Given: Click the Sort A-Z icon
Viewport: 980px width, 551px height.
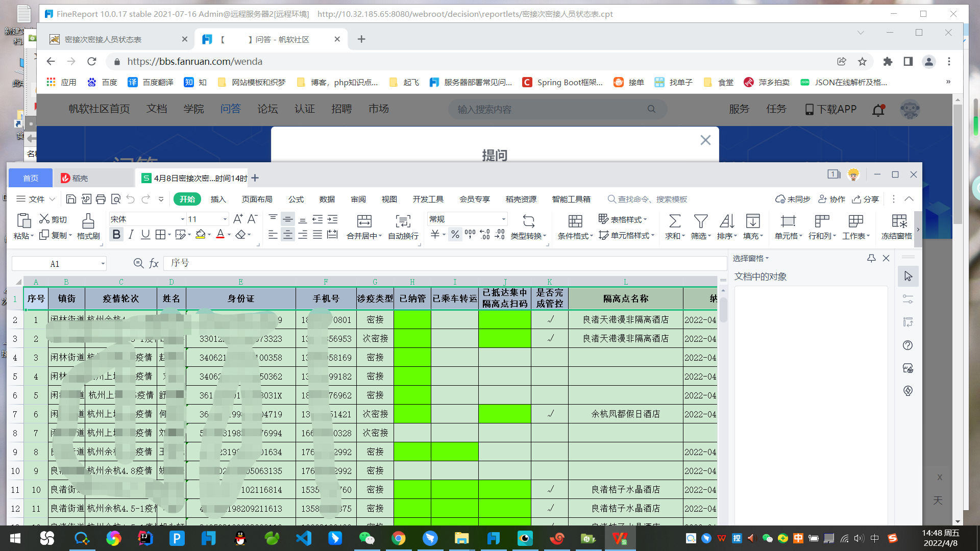Looking at the screenshot, I should pos(726,221).
